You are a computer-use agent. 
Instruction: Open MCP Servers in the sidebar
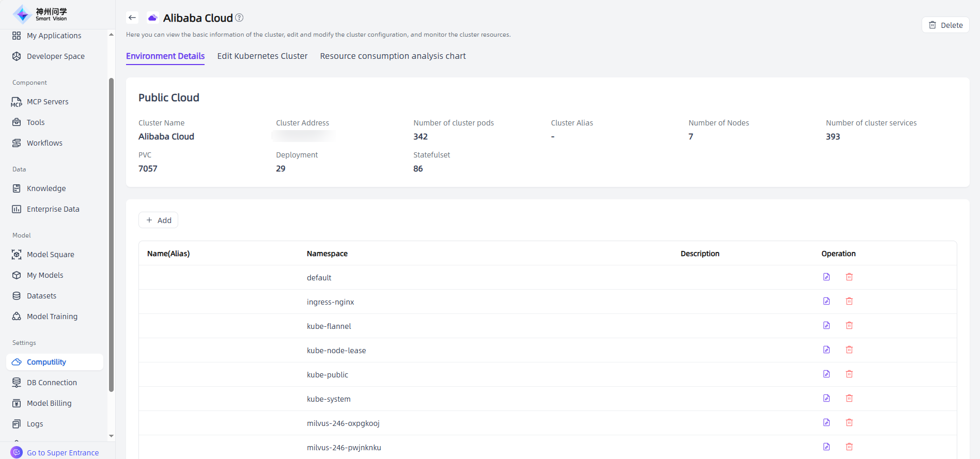coord(48,102)
